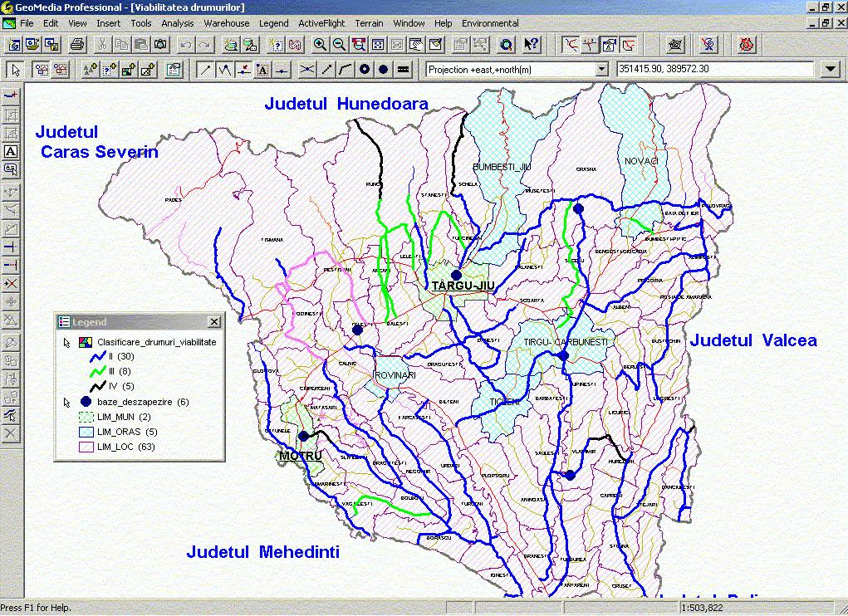Click the LIM_MUN green hatch legend swatch

(86, 417)
